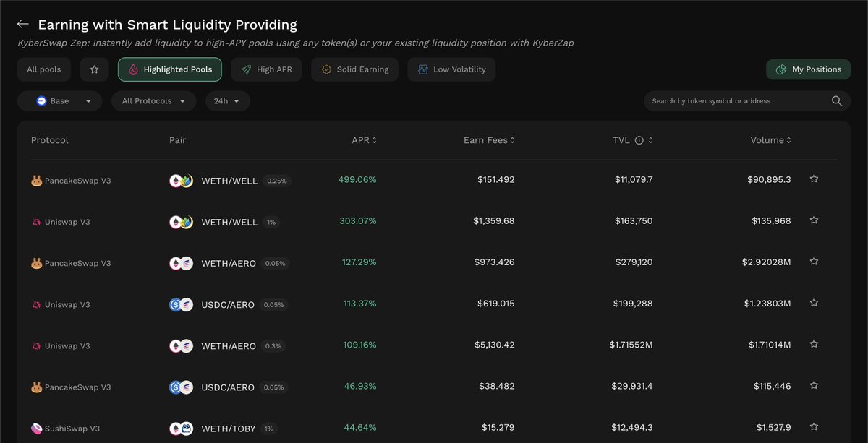868x443 pixels.
Task: Click the $38.482 earn fees value
Action: pyautogui.click(x=497, y=387)
